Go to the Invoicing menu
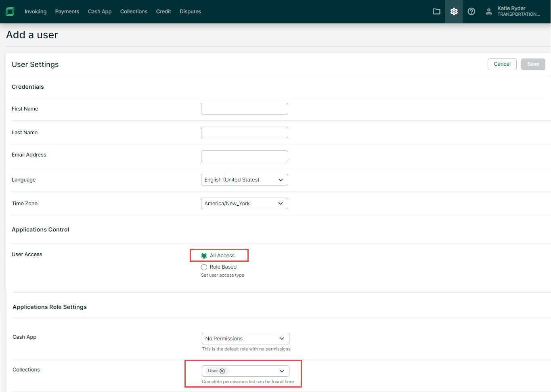The width and height of the screenshot is (551, 392). (x=36, y=12)
